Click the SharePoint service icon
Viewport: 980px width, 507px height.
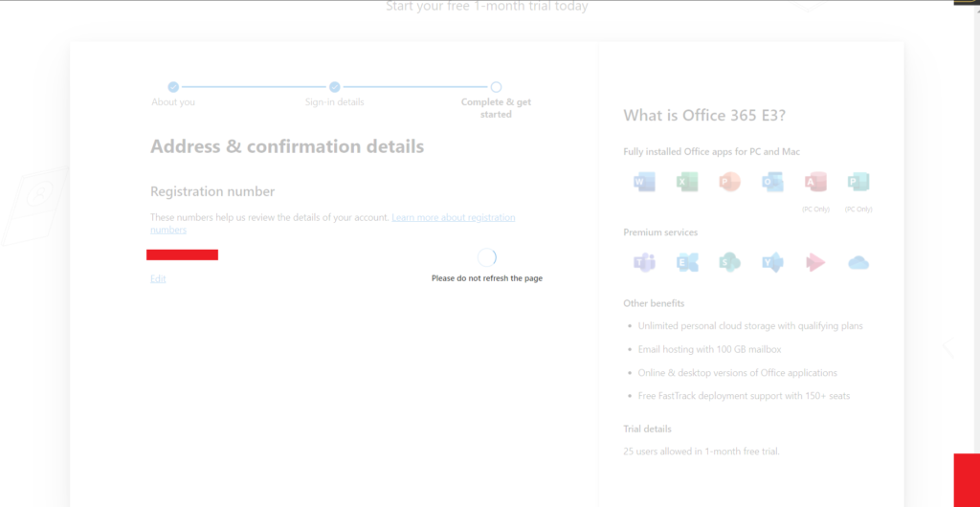coord(729,263)
